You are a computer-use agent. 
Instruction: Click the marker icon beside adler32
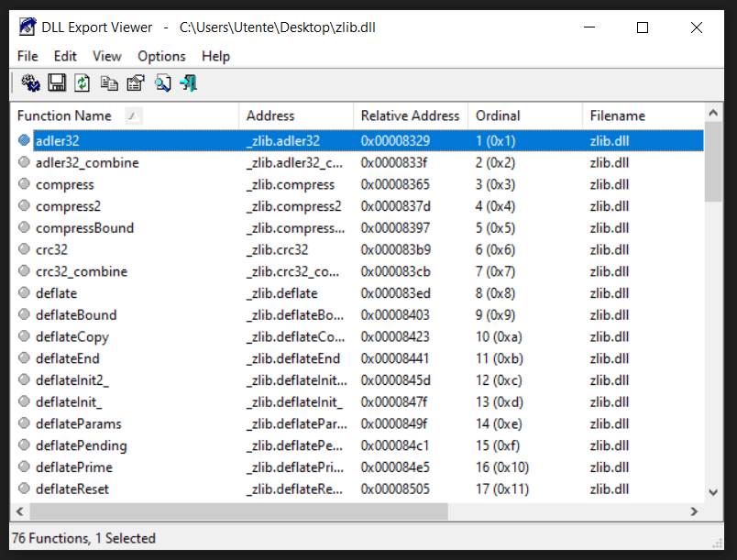pyautogui.click(x=23, y=140)
